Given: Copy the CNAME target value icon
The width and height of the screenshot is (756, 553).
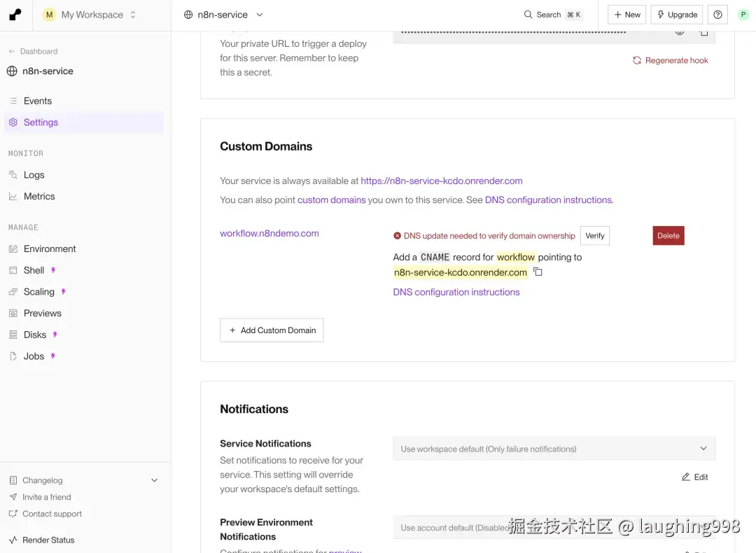Looking at the screenshot, I should point(538,272).
